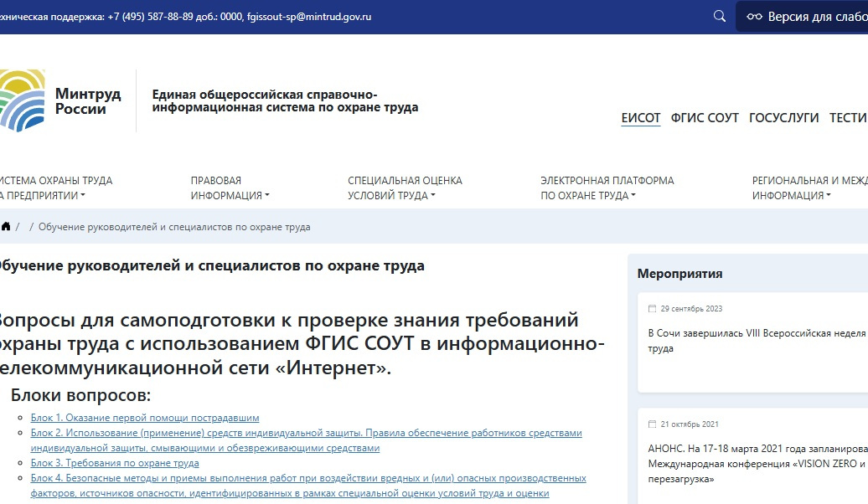Go to the ГОСУСЛУГИ tab
This screenshot has height=504, width=868.
point(783,118)
